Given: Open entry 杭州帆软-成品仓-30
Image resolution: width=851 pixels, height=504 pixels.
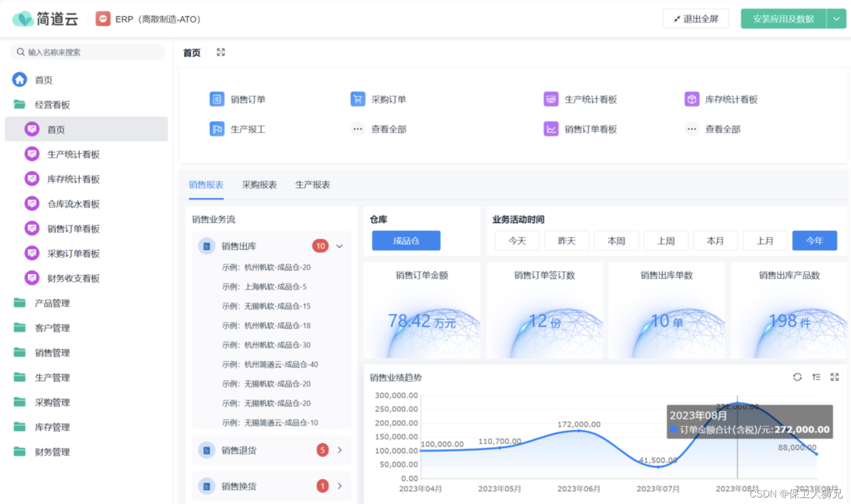Looking at the screenshot, I should [266, 345].
